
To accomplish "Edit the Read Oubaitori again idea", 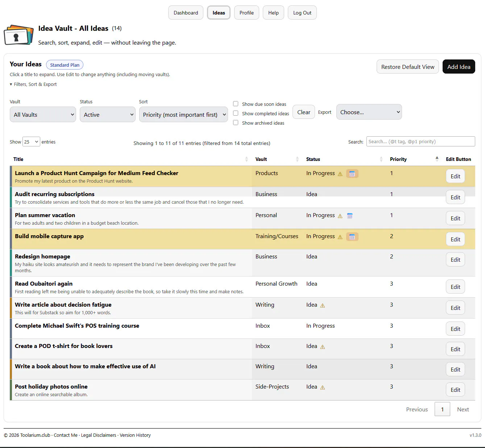I will [455, 287].
